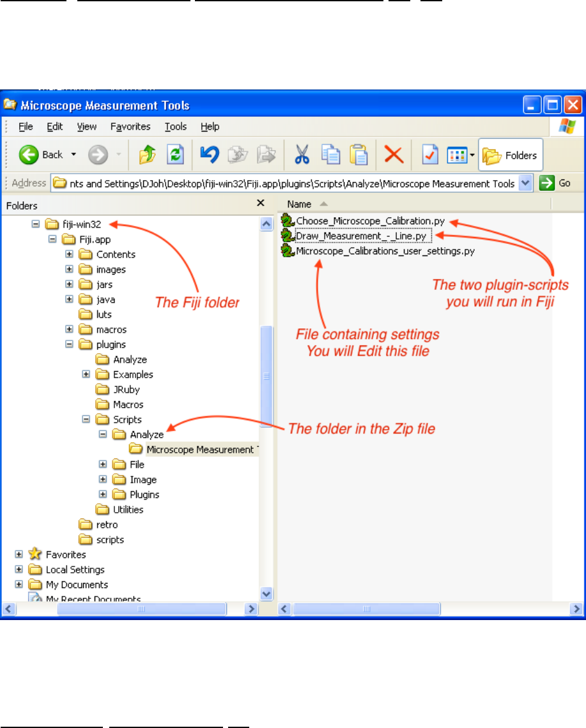Collapse the Scripts folder node
586x728 pixels.
[86, 419]
